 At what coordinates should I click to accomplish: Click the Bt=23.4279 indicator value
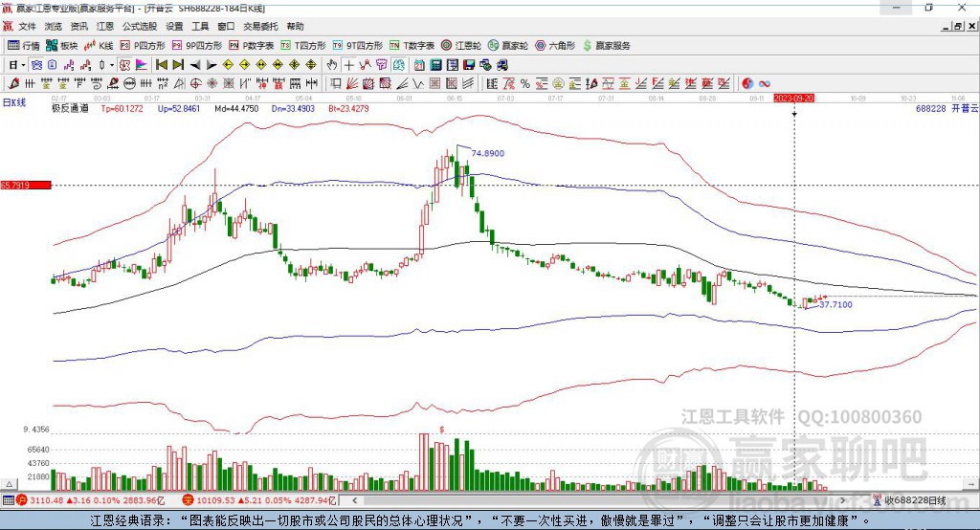(x=348, y=109)
